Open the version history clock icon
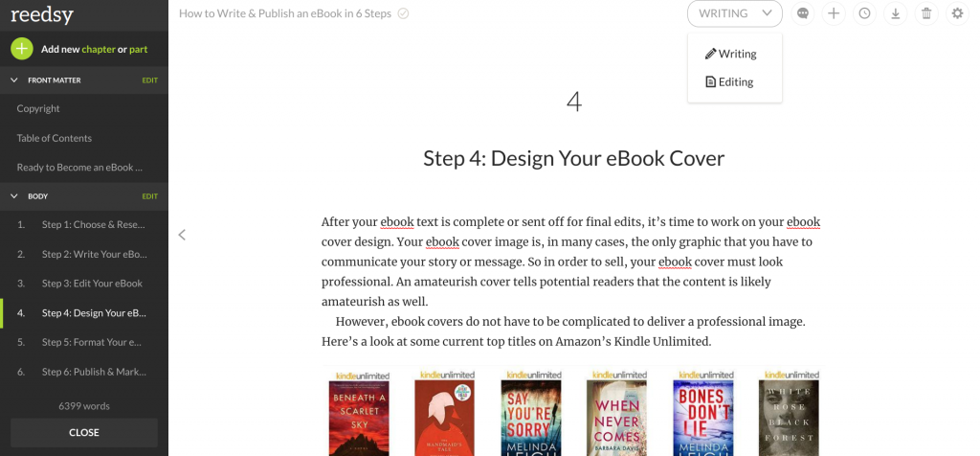This screenshot has width=980, height=456. point(864,13)
